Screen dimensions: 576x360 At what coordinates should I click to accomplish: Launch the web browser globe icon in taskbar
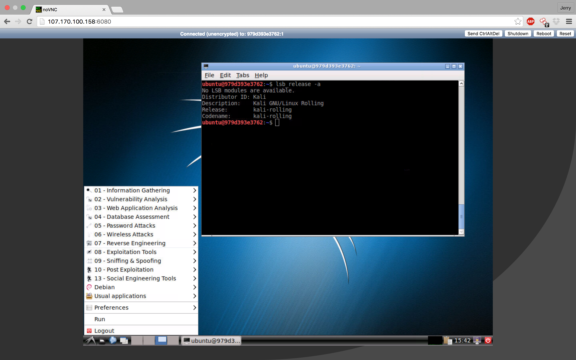pos(113,341)
